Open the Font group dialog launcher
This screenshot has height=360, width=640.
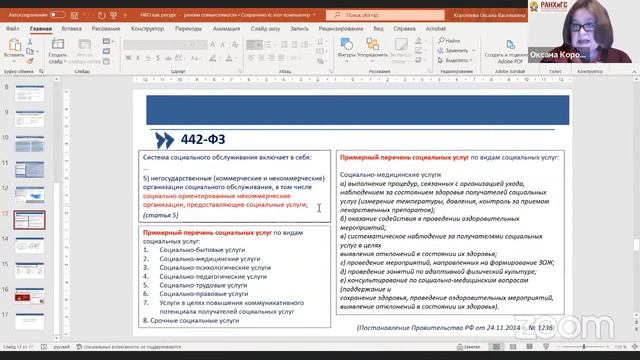pos(240,71)
